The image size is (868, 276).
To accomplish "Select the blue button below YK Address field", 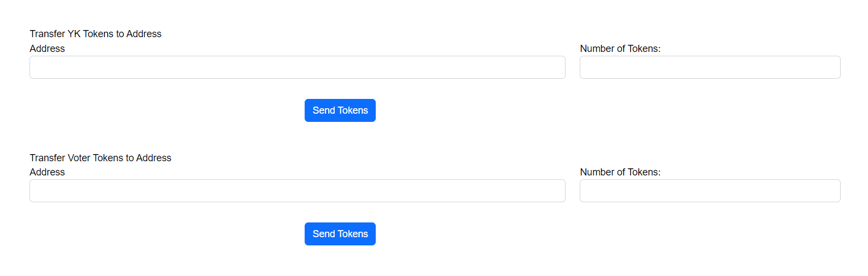I will coord(340,110).
